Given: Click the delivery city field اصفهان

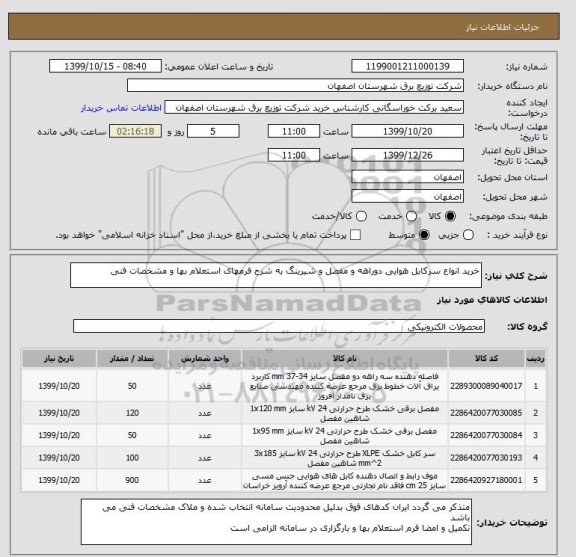Looking at the screenshot, I should pyautogui.click(x=407, y=197).
